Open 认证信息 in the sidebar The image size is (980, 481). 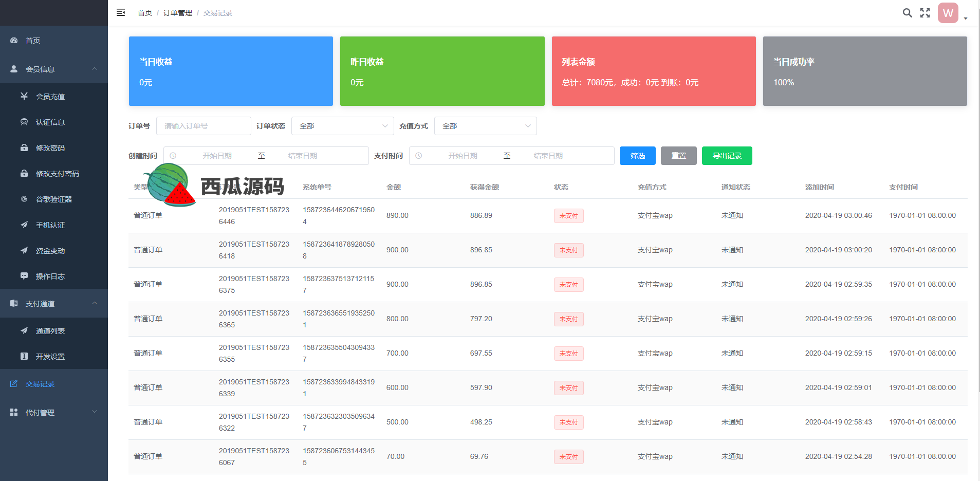[54, 122]
